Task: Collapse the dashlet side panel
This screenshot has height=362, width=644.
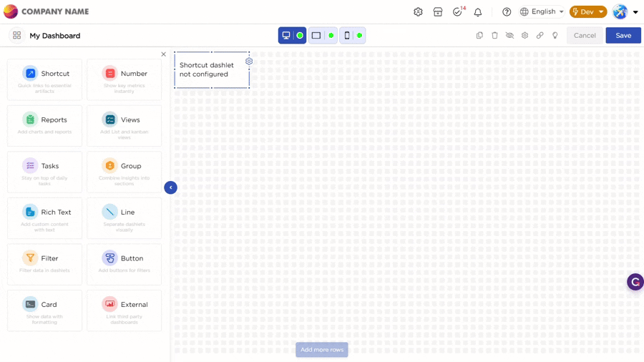Action: 170,187
